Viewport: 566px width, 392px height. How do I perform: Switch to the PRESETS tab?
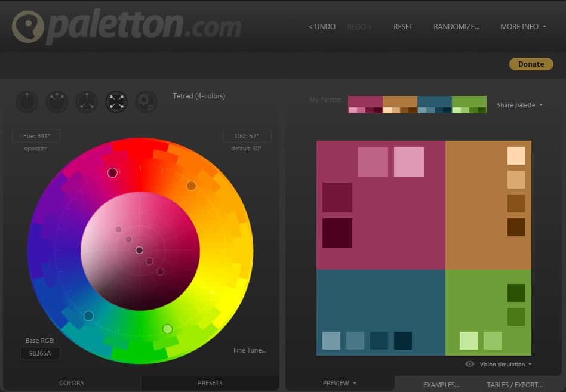click(x=210, y=383)
